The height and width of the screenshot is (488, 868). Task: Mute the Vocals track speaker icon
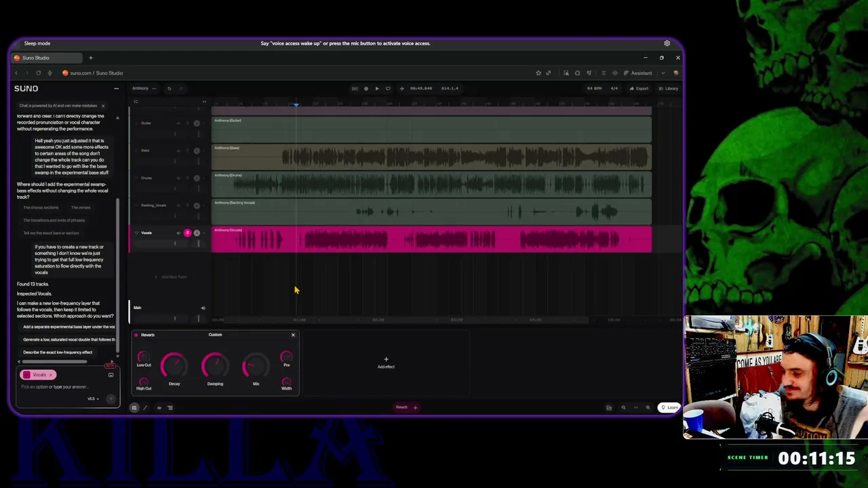pyautogui.click(x=179, y=233)
